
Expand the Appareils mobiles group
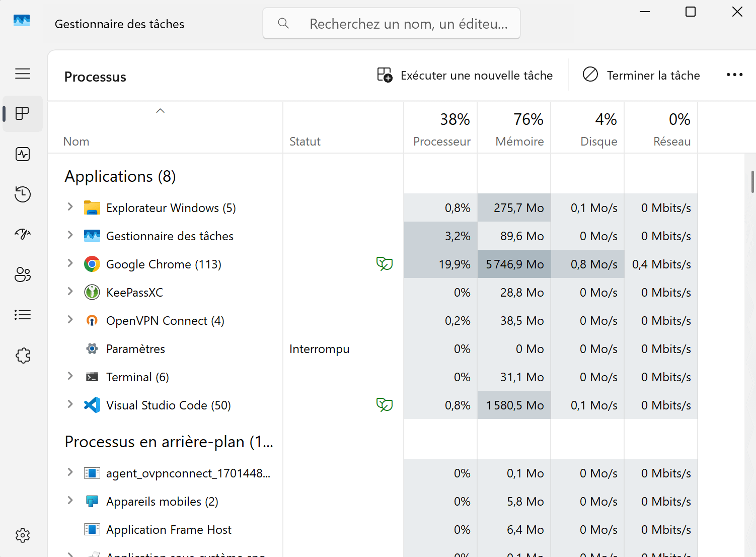coord(70,501)
